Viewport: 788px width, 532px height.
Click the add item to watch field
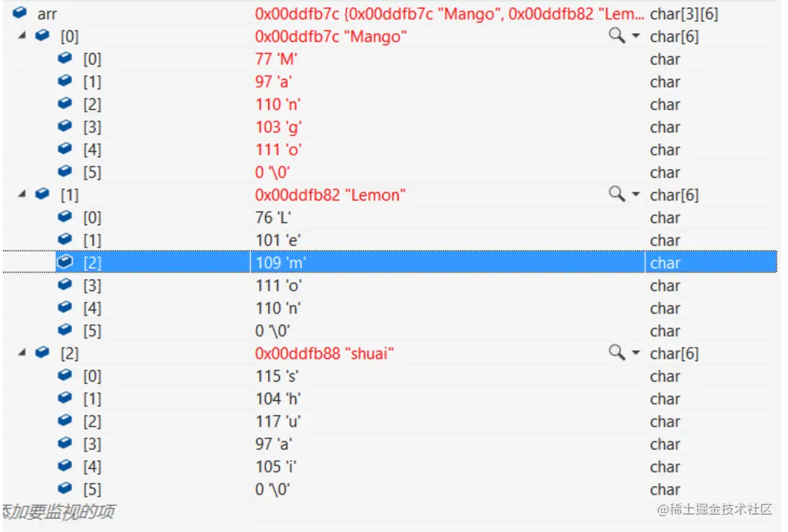pos(59,511)
